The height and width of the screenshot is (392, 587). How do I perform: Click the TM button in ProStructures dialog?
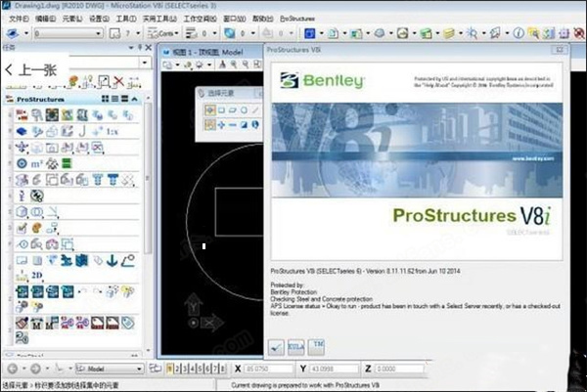click(x=317, y=347)
